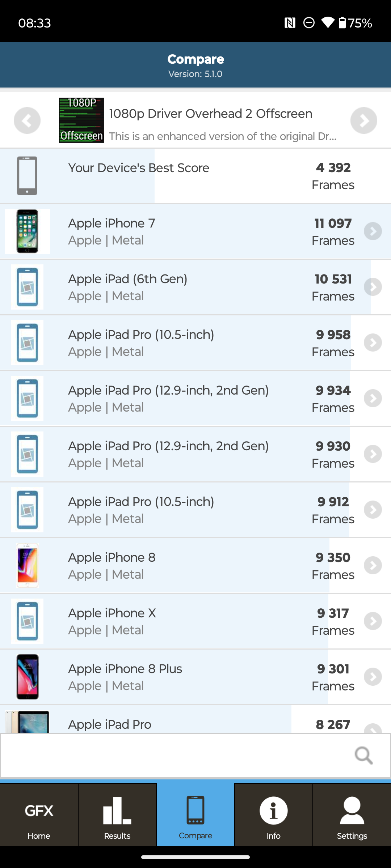Tap Your Device's Best Score row

181,176
